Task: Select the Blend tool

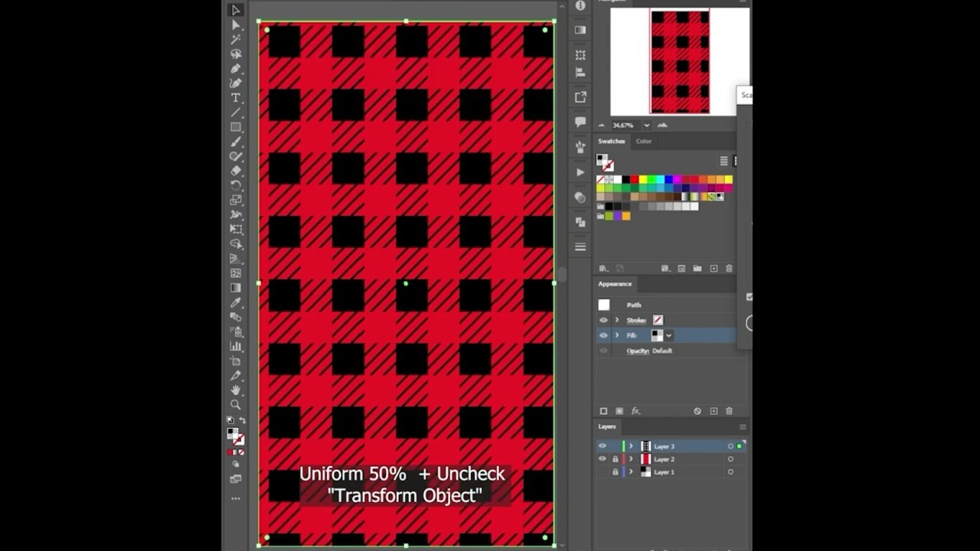Action: click(x=236, y=317)
